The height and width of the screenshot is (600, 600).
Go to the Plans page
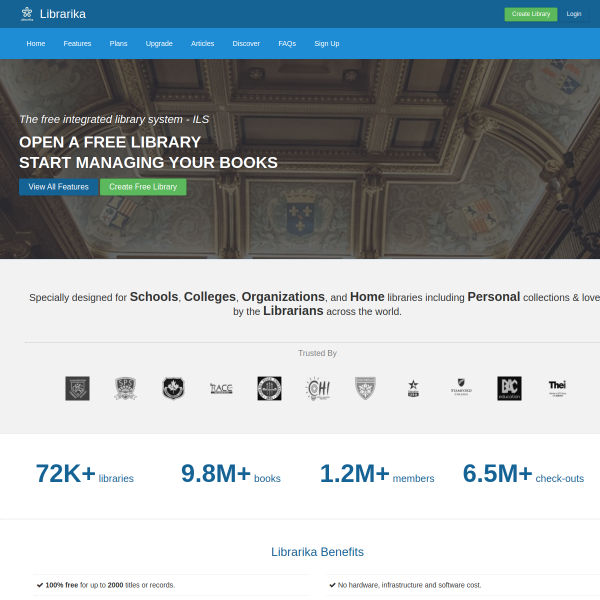click(118, 44)
